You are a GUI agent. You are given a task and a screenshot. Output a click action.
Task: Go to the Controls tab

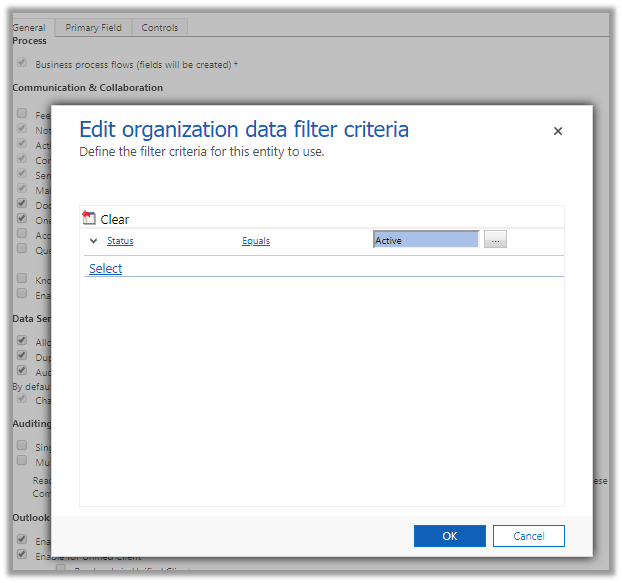point(160,28)
